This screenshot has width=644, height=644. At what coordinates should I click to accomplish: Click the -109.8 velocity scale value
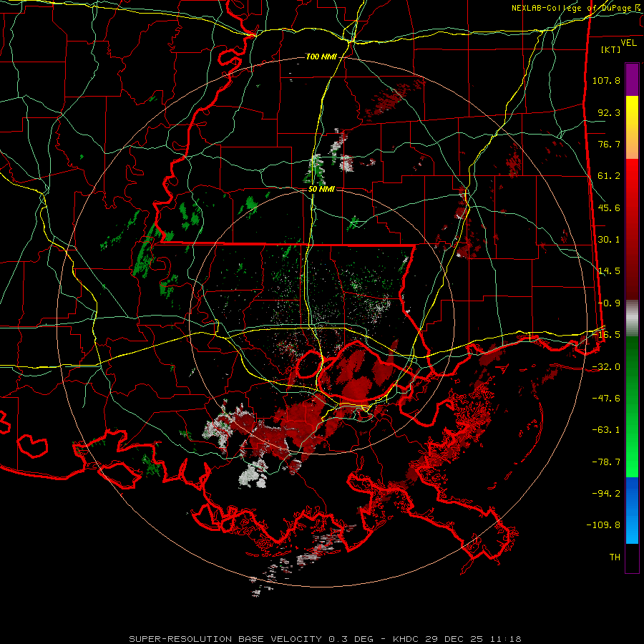coord(603,525)
